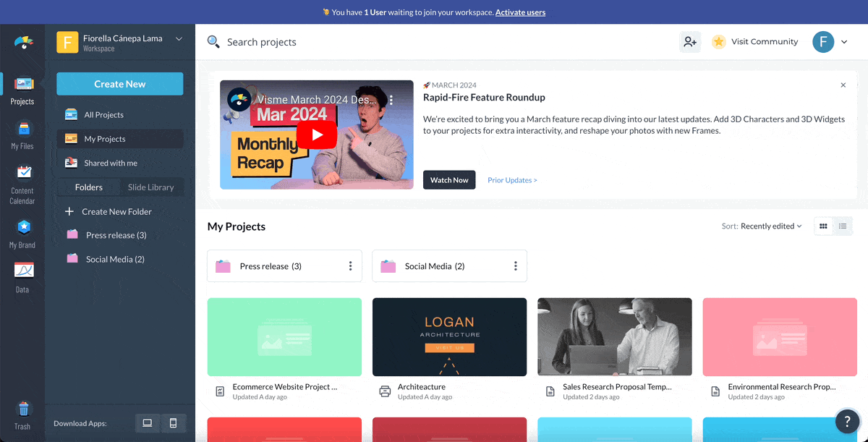Image resolution: width=868 pixels, height=442 pixels.
Task: Open the user profile menu chevron
Action: pos(844,42)
